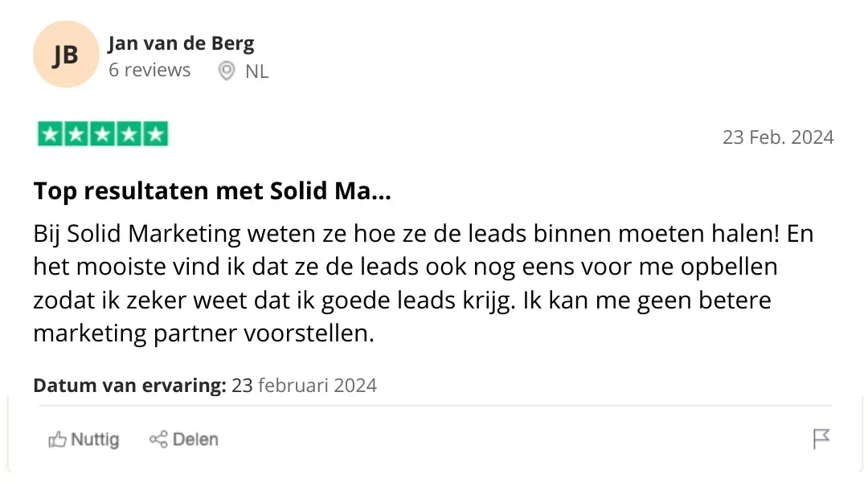Click the 'Datum van ervaring:' label

coord(129,386)
